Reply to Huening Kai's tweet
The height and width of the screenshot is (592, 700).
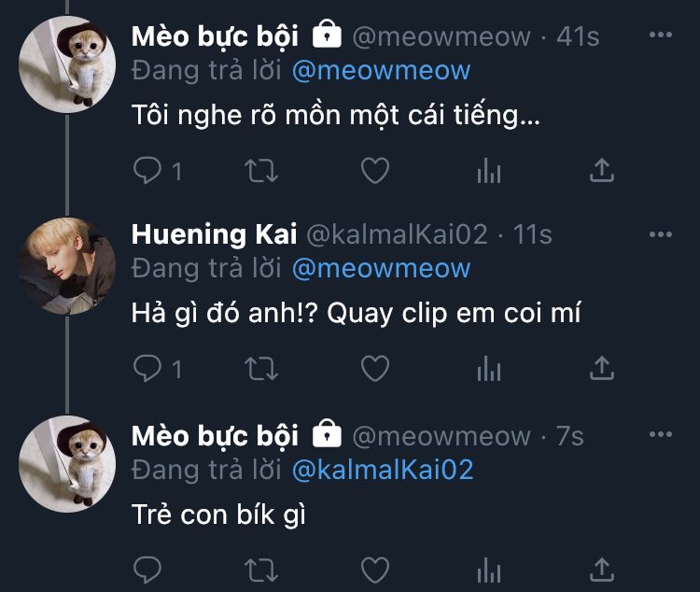pyautogui.click(x=148, y=369)
